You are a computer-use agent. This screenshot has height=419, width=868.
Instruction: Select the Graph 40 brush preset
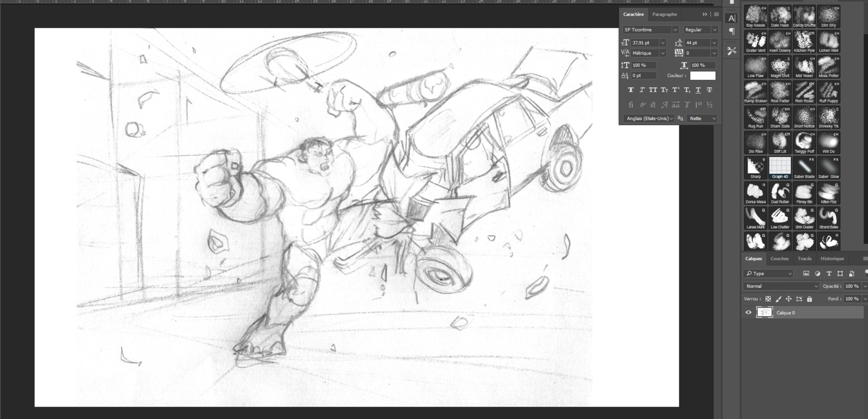pyautogui.click(x=780, y=168)
